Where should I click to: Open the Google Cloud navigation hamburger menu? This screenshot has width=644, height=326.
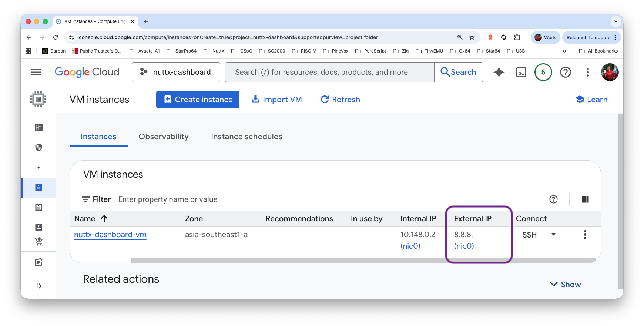[36, 72]
